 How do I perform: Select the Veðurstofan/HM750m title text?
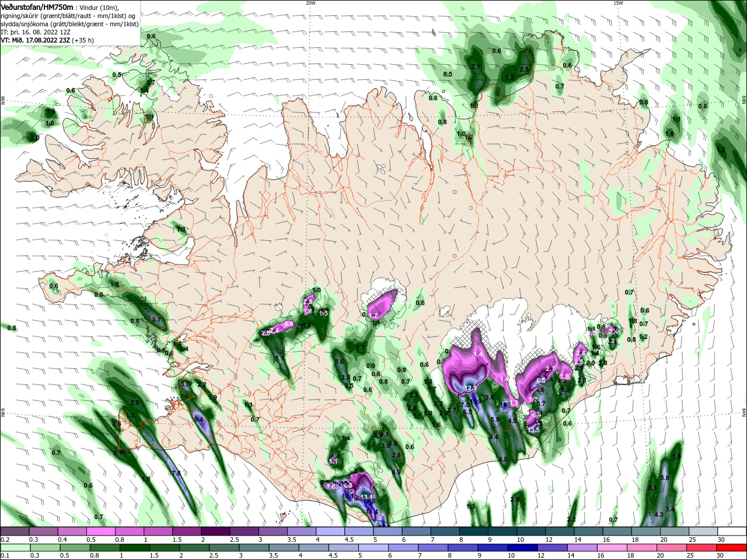click(37, 7)
